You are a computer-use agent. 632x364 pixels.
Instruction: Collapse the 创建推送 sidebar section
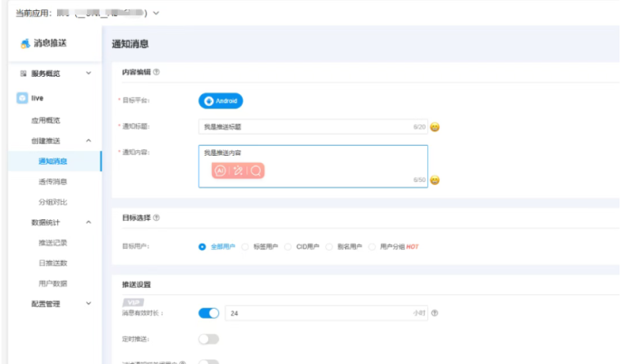tap(88, 141)
